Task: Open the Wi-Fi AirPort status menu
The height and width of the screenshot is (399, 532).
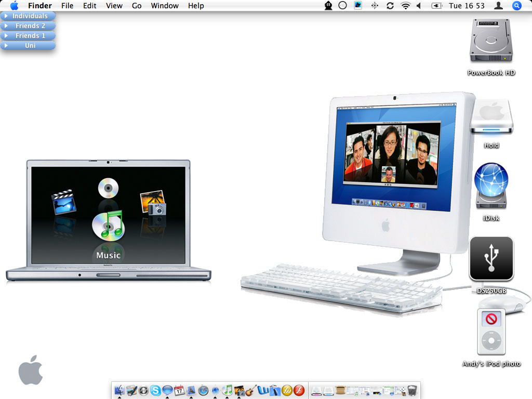Action: click(x=405, y=5)
